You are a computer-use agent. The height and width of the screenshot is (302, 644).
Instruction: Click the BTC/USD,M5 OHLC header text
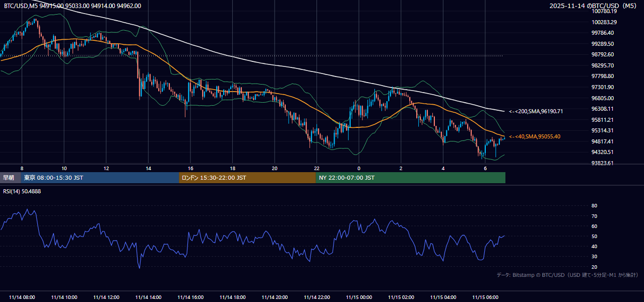click(x=73, y=6)
